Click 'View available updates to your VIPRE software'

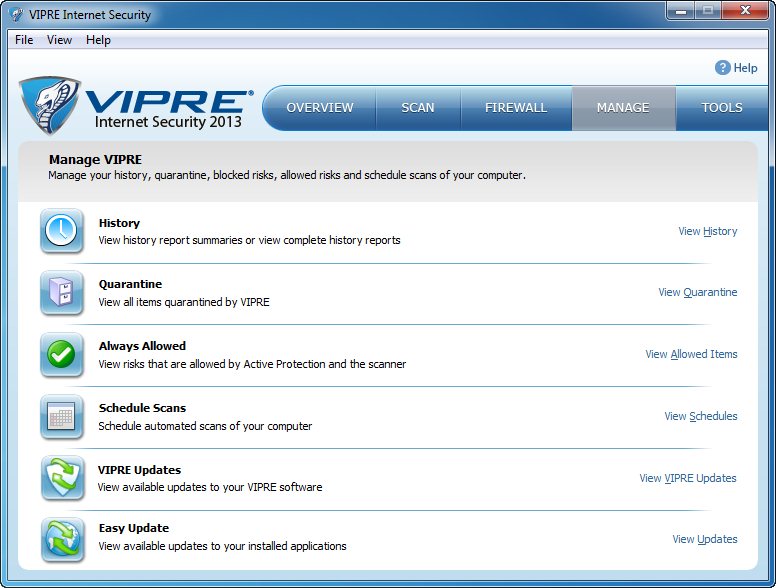210,487
